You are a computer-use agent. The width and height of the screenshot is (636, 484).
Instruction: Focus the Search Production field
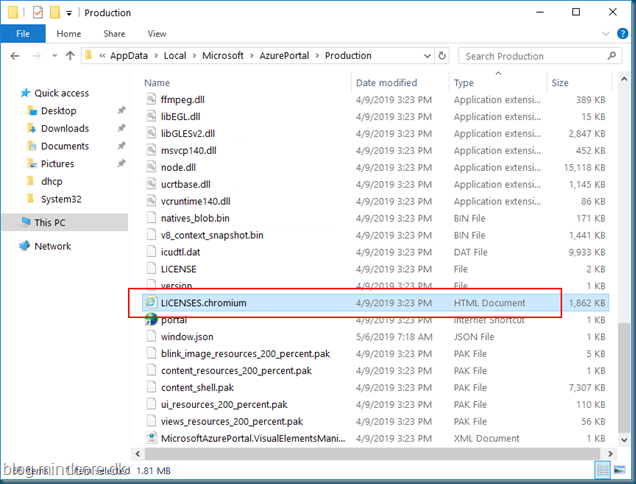(539, 56)
